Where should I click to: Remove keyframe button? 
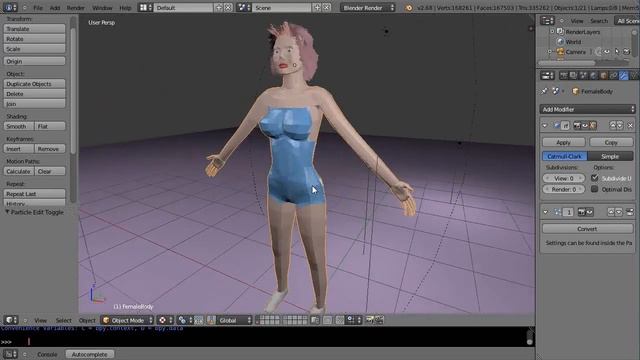(x=50, y=149)
